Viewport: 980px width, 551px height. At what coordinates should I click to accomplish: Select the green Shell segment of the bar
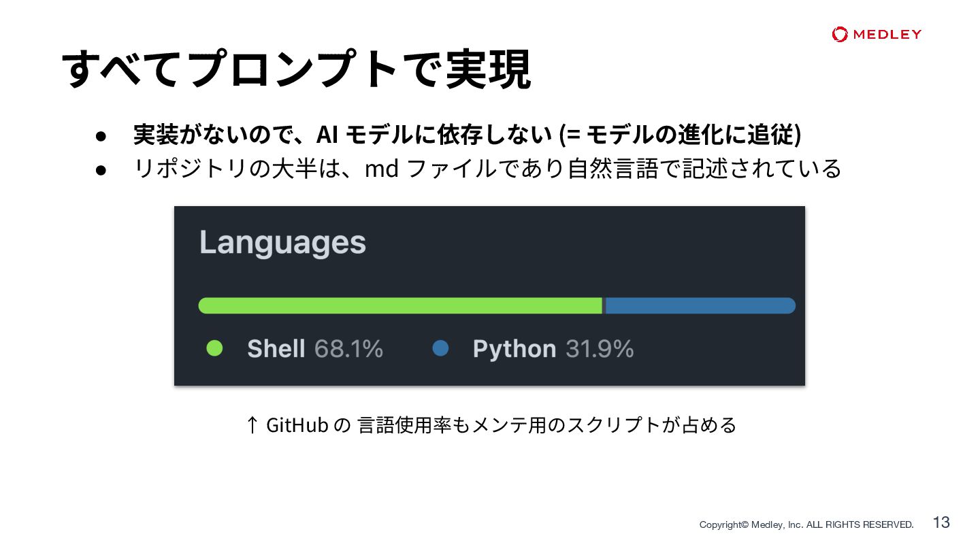click(x=400, y=305)
